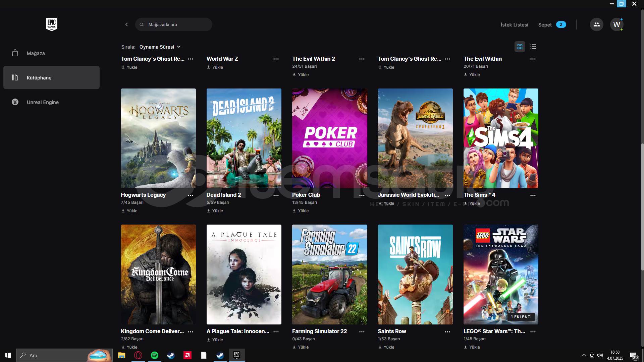Open options menu for Hogwarts Legacy
The image size is (644, 362).
pyautogui.click(x=191, y=195)
